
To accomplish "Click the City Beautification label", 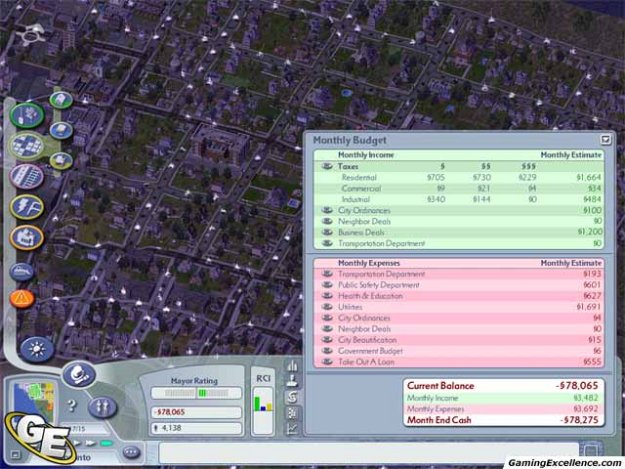I will 367,340.
